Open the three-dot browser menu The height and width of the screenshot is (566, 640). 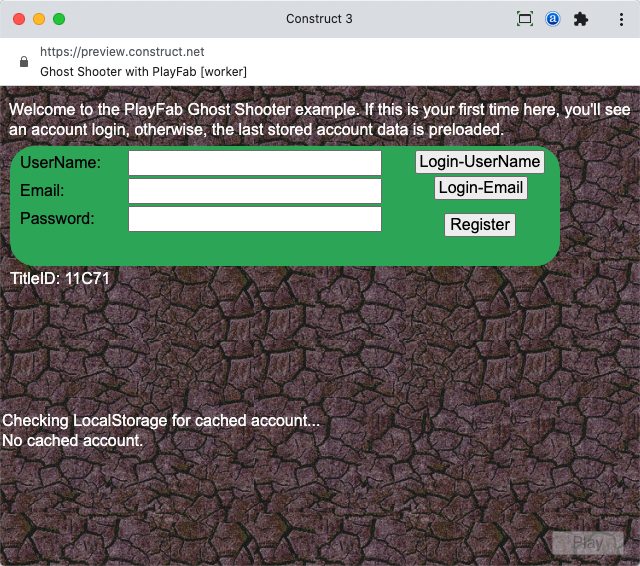(621, 19)
